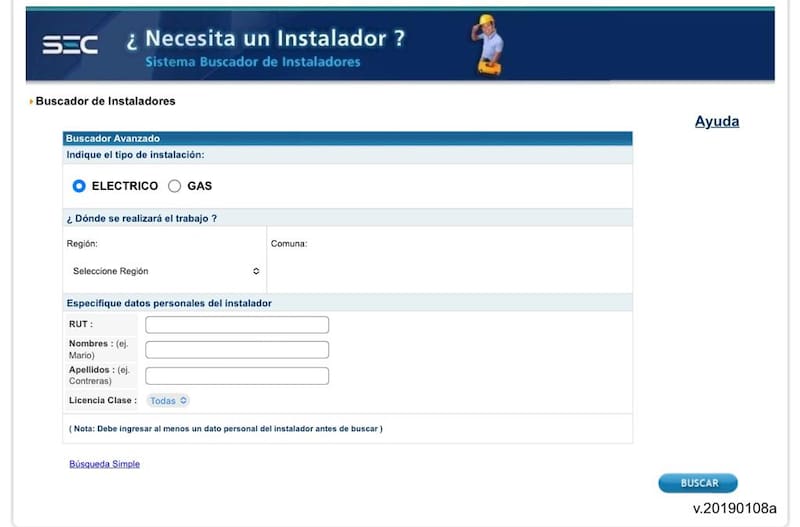The height and width of the screenshot is (527, 800).
Task: Click the installer mascot with yellow helmet
Action: pyautogui.click(x=488, y=45)
